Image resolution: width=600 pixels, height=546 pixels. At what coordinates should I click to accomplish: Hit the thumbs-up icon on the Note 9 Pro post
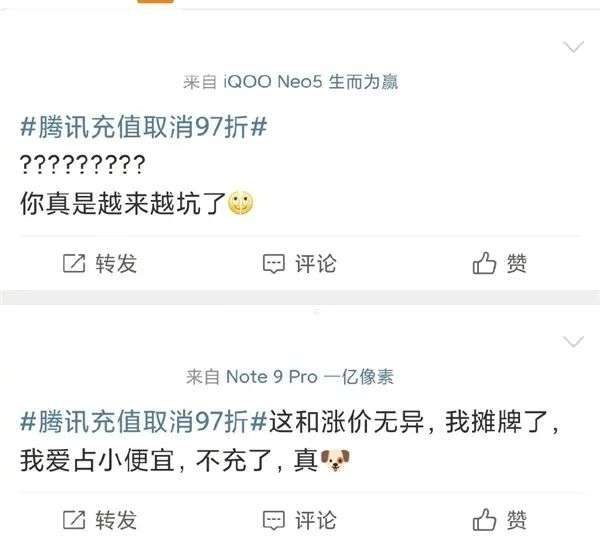[484, 519]
